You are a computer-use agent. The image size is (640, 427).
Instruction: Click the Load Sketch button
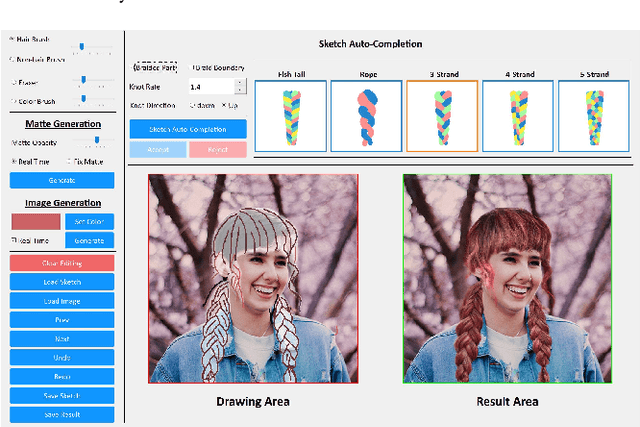click(x=61, y=282)
